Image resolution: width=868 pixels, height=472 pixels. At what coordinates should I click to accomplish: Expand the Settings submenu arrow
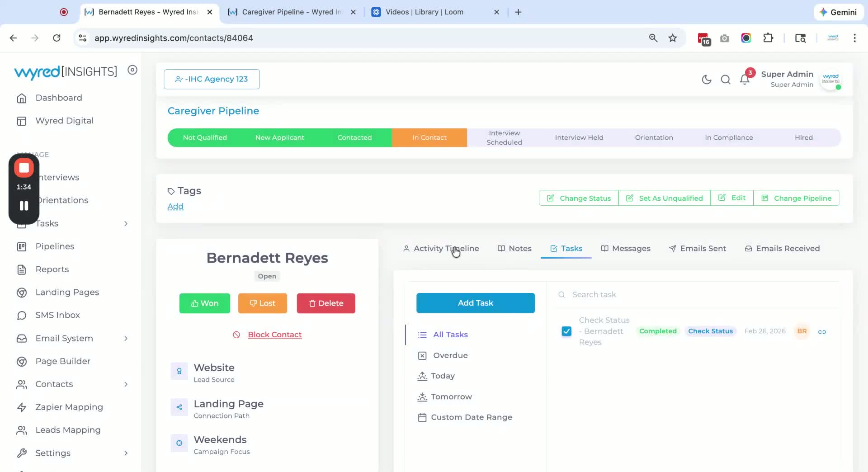pyautogui.click(x=126, y=453)
